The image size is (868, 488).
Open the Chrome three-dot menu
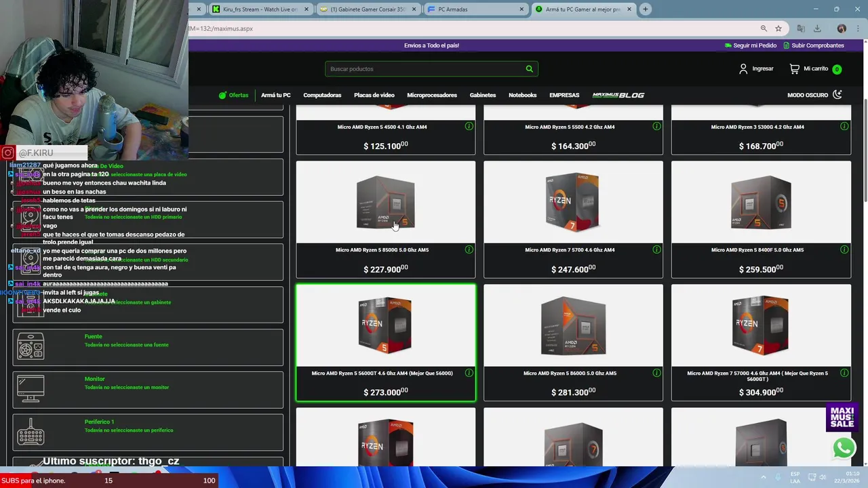(859, 28)
